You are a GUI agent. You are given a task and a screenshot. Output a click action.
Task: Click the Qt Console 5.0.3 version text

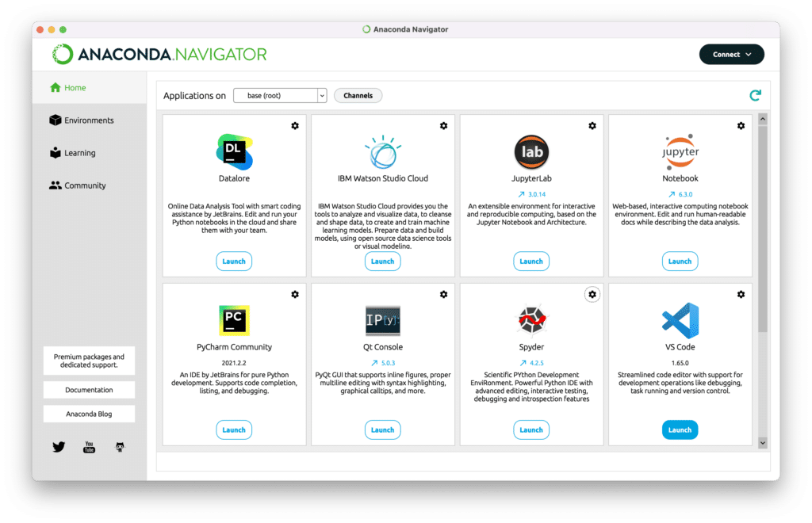point(388,363)
